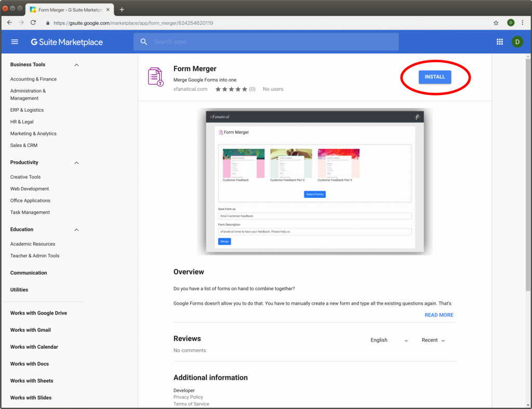Image resolution: width=532 pixels, height=409 pixels.
Task: Open Creative Tools category
Action: pos(25,177)
